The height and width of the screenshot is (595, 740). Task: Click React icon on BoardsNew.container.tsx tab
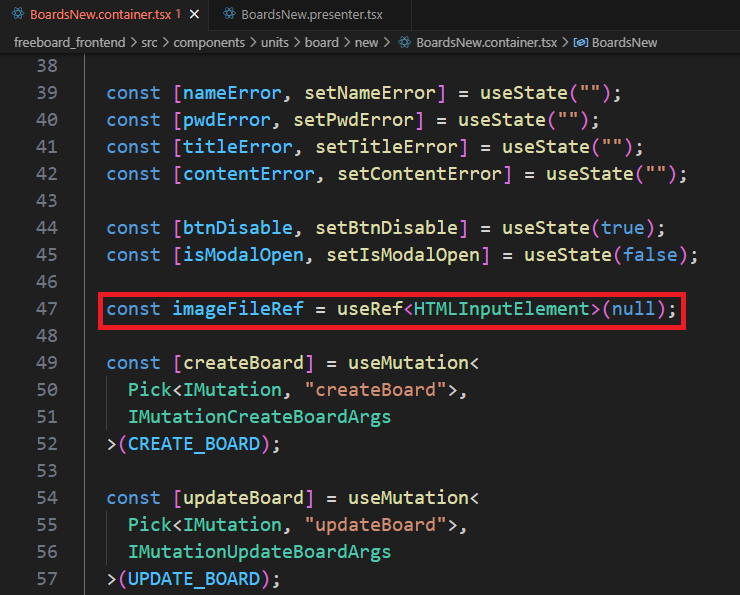point(18,14)
